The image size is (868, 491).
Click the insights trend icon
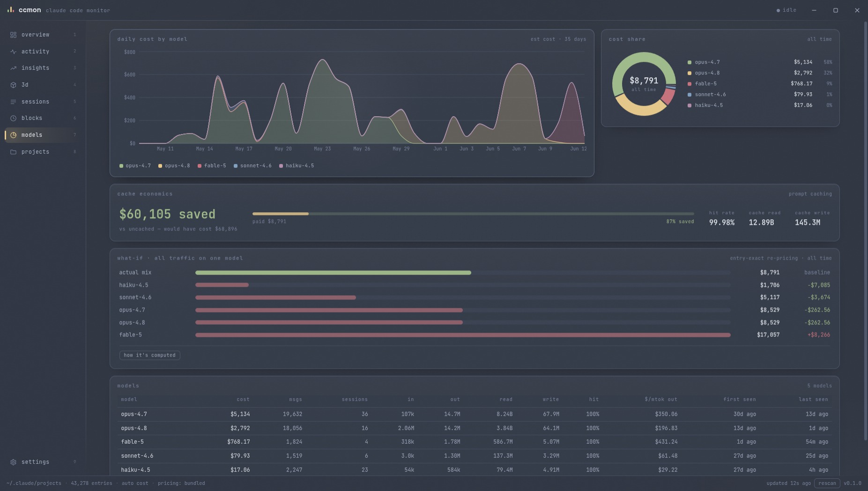pyautogui.click(x=13, y=68)
